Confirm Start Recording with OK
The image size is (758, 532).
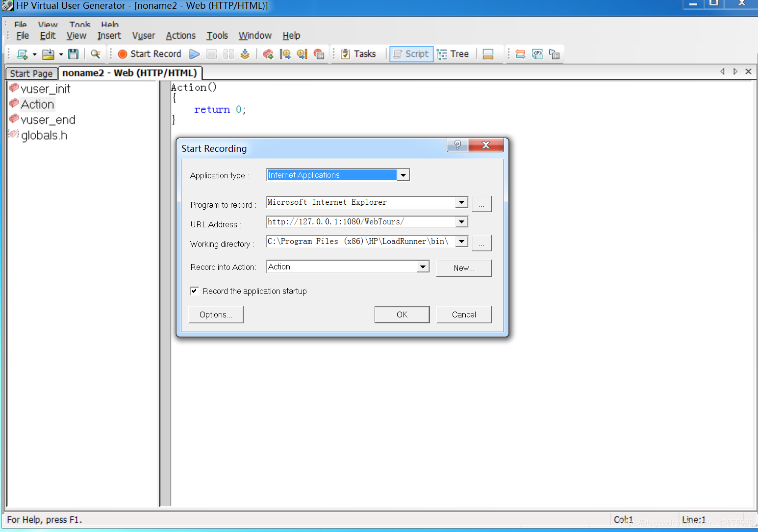402,314
